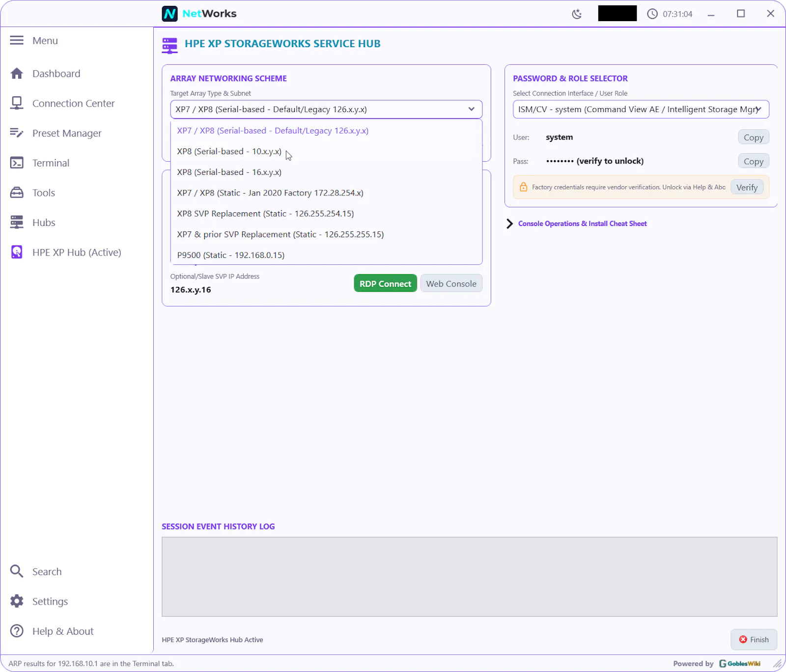Image resolution: width=786 pixels, height=672 pixels.
Task: Click the 07:31:04 time display
Action: 677,14
